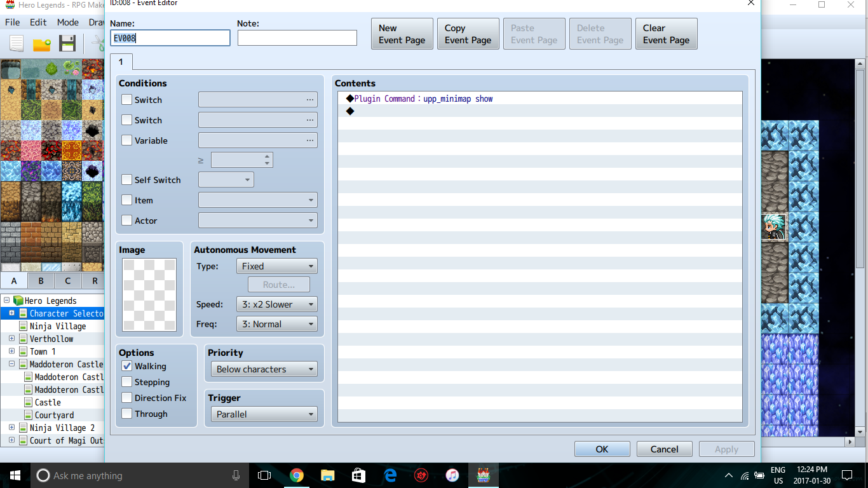Click the red round taskbar app icon
The image size is (868, 488).
(421, 475)
